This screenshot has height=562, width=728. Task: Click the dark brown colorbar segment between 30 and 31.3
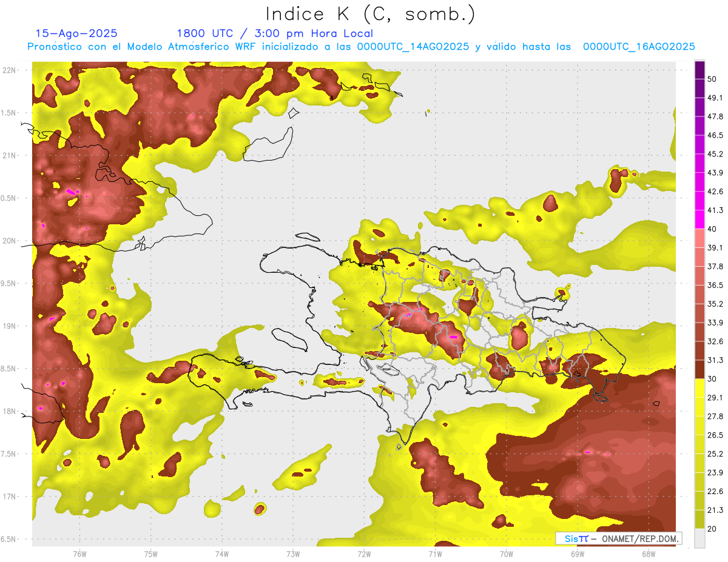[699, 369]
